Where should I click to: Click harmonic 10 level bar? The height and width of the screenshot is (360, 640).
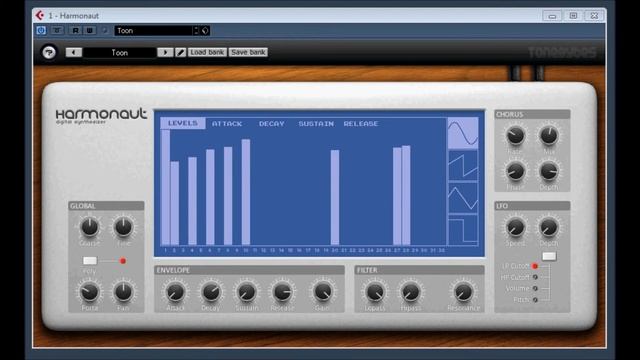tap(246, 192)
